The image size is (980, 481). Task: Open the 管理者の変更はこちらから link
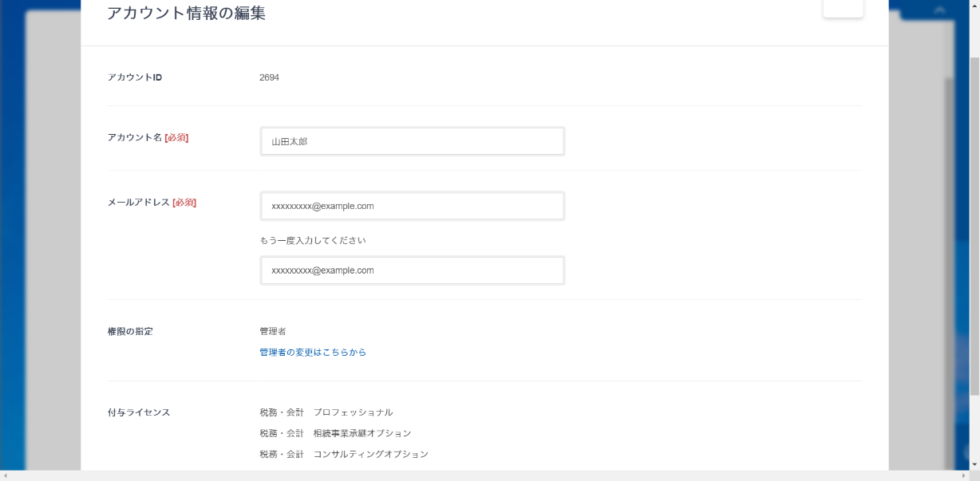313,352
